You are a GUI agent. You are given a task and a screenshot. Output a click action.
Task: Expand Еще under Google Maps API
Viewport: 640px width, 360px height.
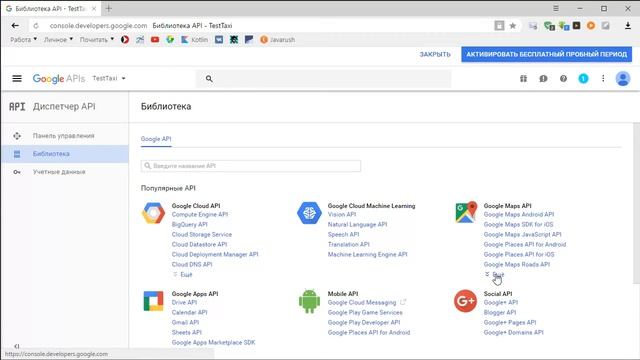494,274
